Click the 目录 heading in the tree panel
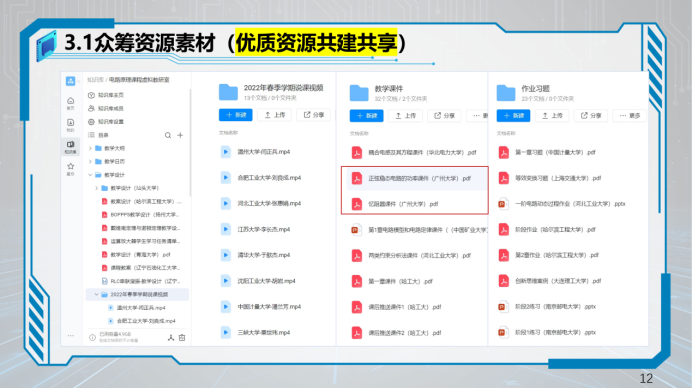Image resolution: width=693 pixels, height=388 pixels. tap(103, 135)
